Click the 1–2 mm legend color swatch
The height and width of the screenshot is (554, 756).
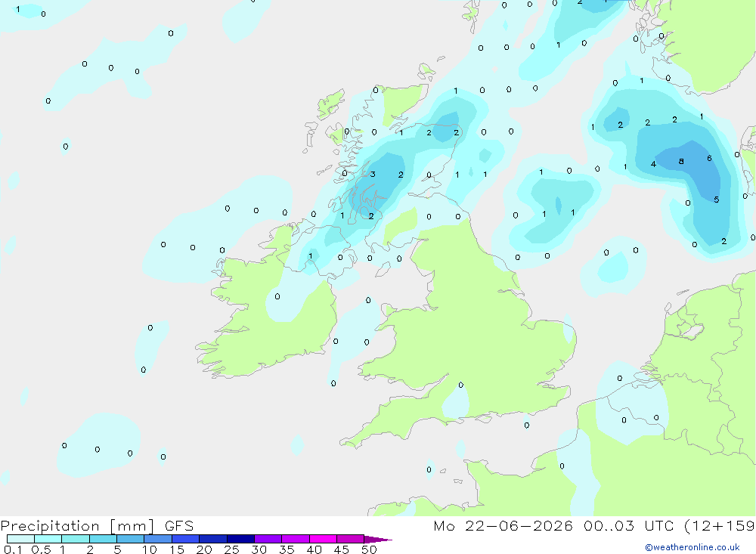click(x=75, y=539)
